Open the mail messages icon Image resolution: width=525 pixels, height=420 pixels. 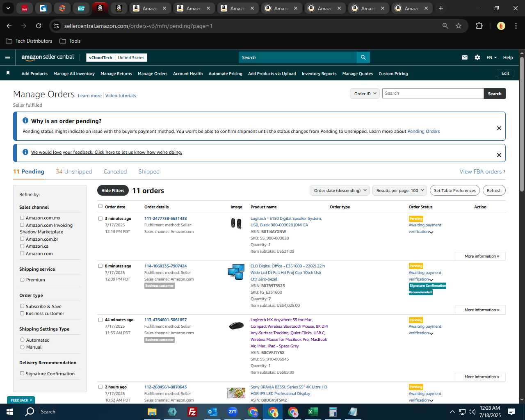tap(464, 57)
